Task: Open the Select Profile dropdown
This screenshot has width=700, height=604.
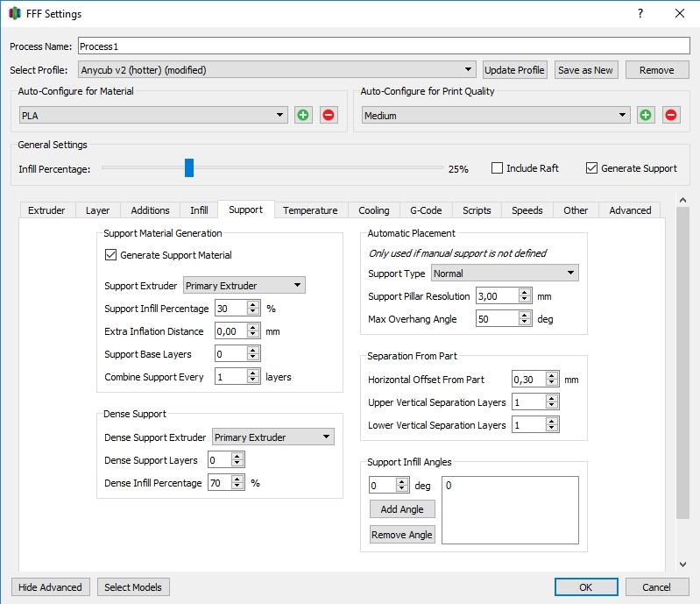Action: pos(276,70)
